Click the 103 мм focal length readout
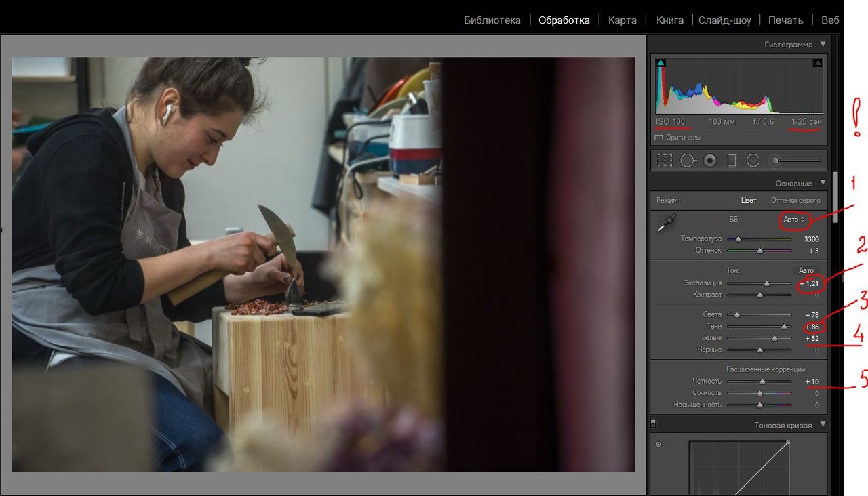The width and height of the screenshot is (868, 496). (722, 121)
